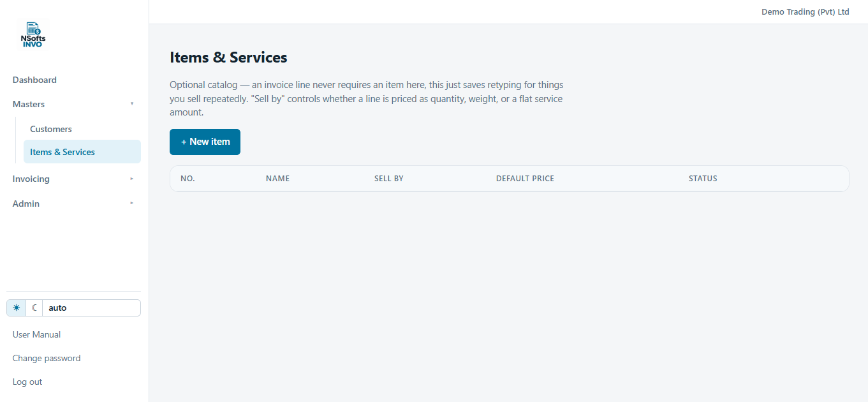Select the auto theme option
Image resolution: width=868 pixels, height=402 pixels.
click(91, 308)
